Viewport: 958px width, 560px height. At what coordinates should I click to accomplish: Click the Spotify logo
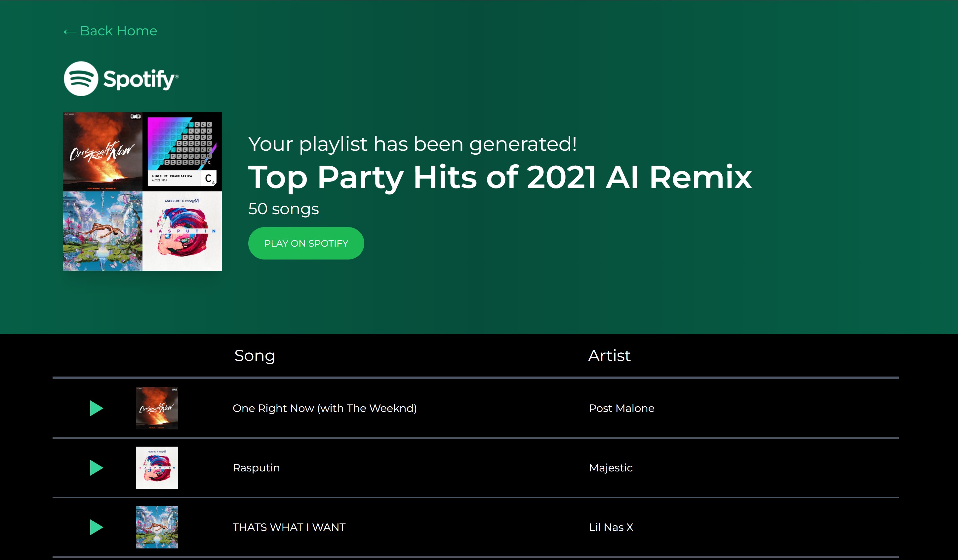(x=121, y=79)
